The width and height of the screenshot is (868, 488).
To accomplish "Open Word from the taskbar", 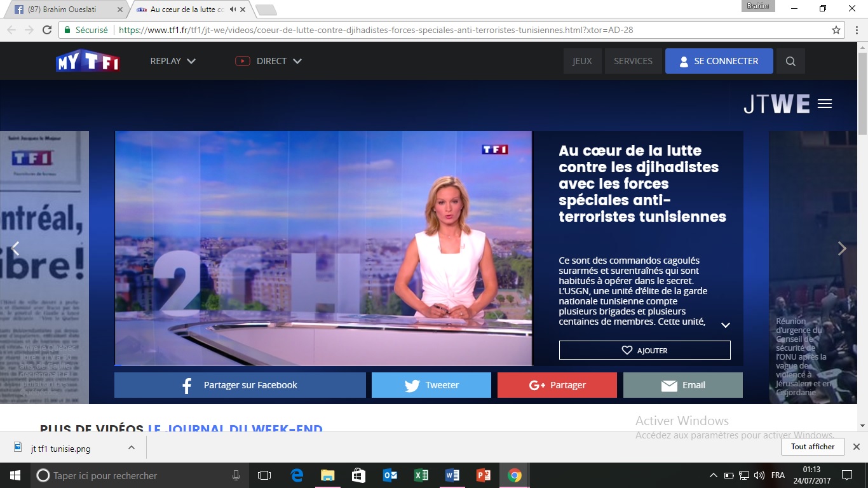I will coord(452,475).
